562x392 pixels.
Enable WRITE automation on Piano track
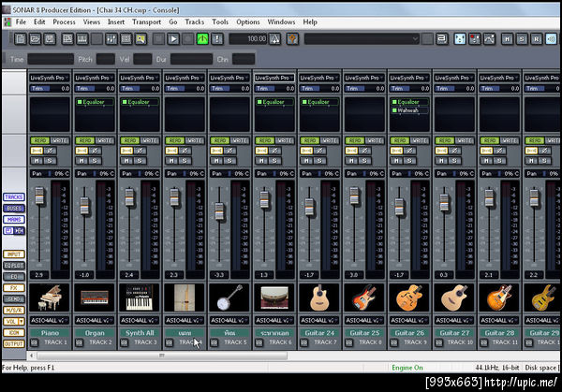59,139
